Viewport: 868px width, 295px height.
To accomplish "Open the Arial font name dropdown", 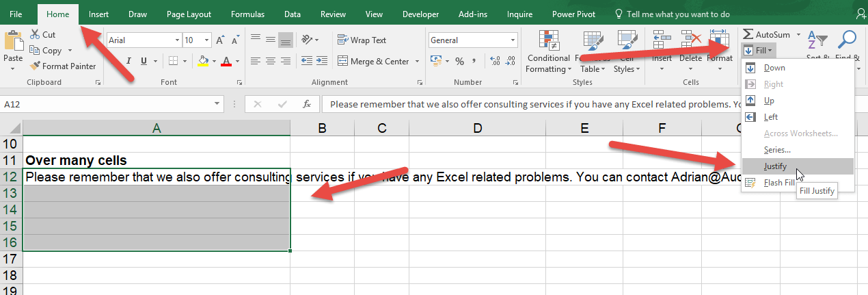I will point(177,40).
